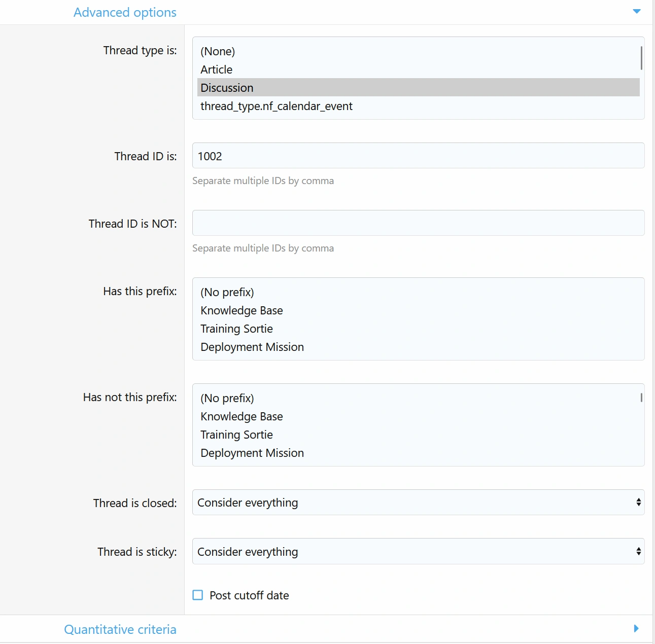The width and height of the screenshot is (655, 644).
Task: Click the Thread ID is input field
Action: [418, 156]
